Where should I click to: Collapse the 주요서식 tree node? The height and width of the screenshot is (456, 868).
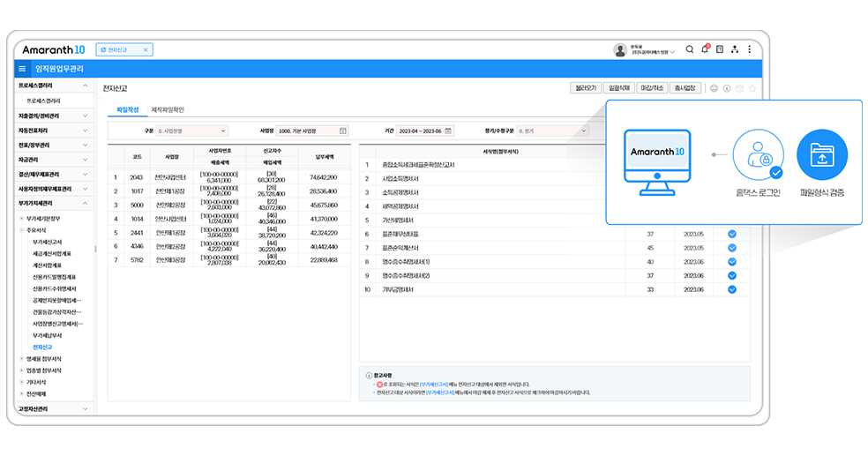[21, 230]
